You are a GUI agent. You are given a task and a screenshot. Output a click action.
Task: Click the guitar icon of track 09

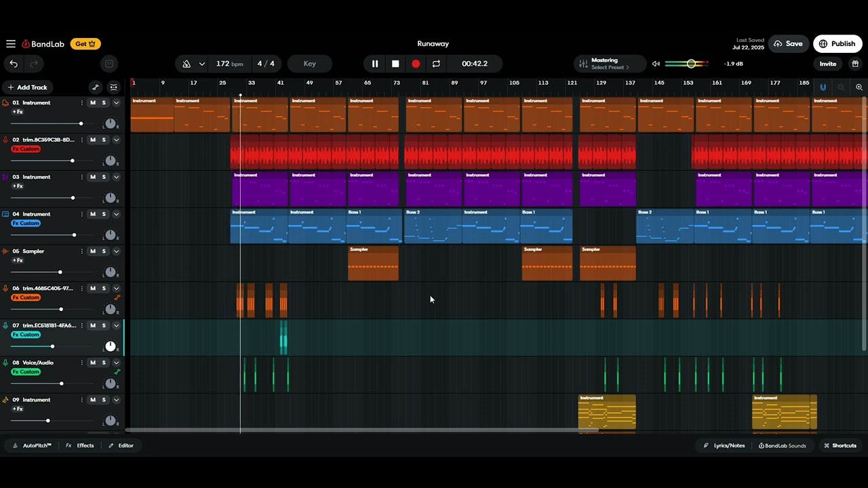tap(5, 400)
